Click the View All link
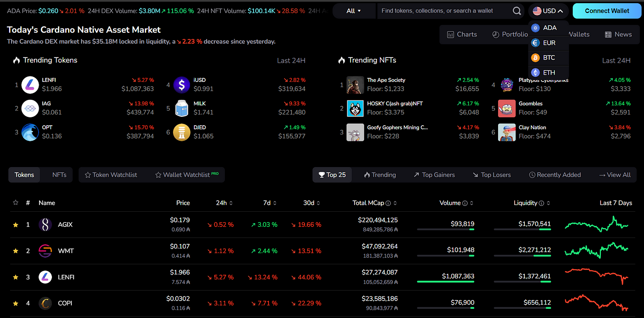Image resolution: width=644 pixels, height=318 pixels. [615, 175]
